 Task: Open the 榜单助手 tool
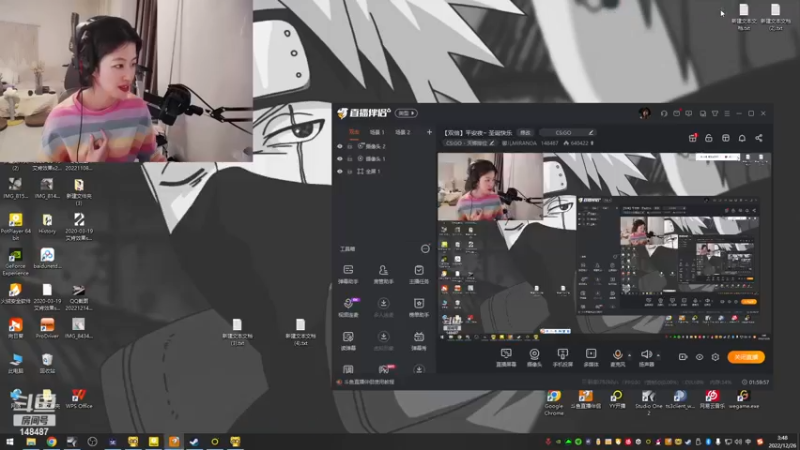pos(419,307)
